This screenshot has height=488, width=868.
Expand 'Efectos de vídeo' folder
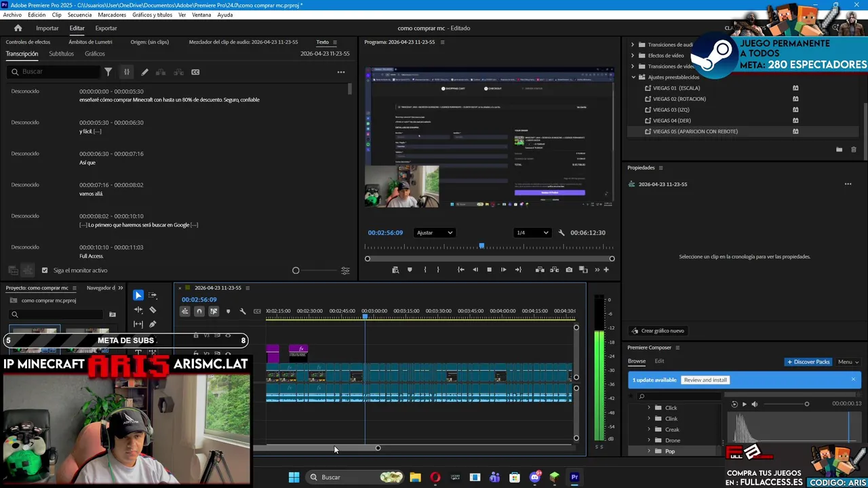point(633,56)
